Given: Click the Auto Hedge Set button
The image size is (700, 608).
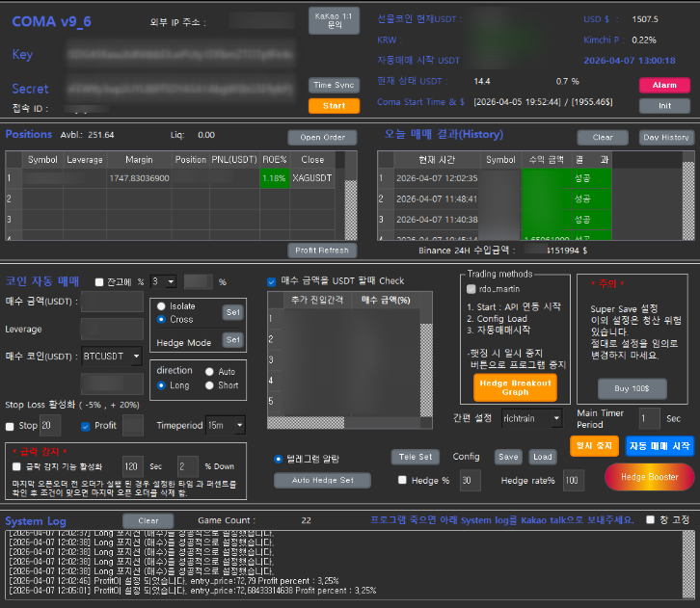Looking at the screenshot, I should (x=322, y=480).
